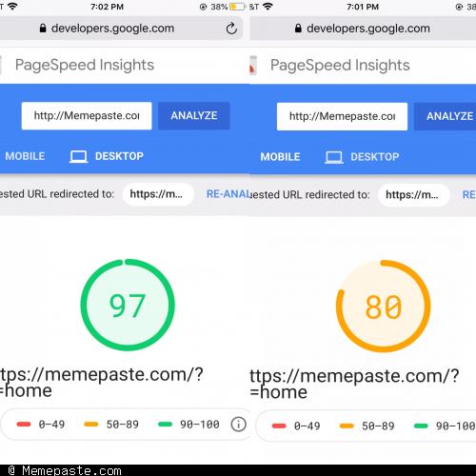Click the green 97 score gauge
The height and width of the screenshot is (476, 476).
[128, 305]
